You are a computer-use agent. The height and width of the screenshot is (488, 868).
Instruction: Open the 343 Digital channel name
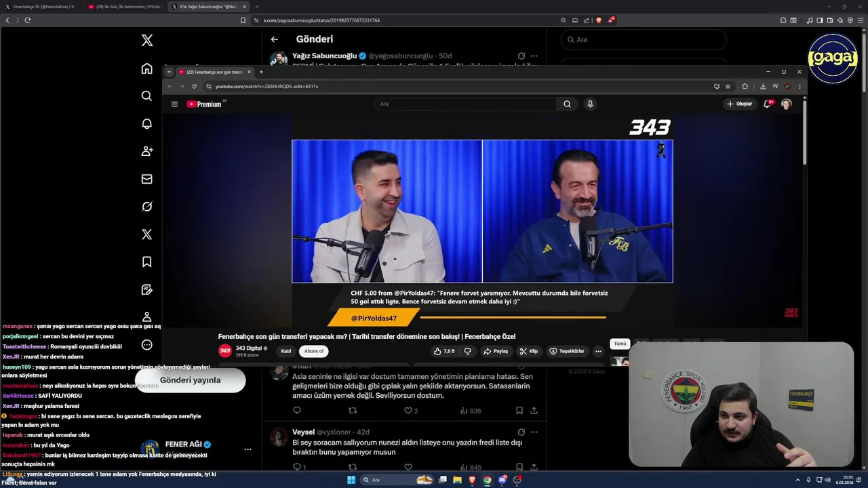249,348
